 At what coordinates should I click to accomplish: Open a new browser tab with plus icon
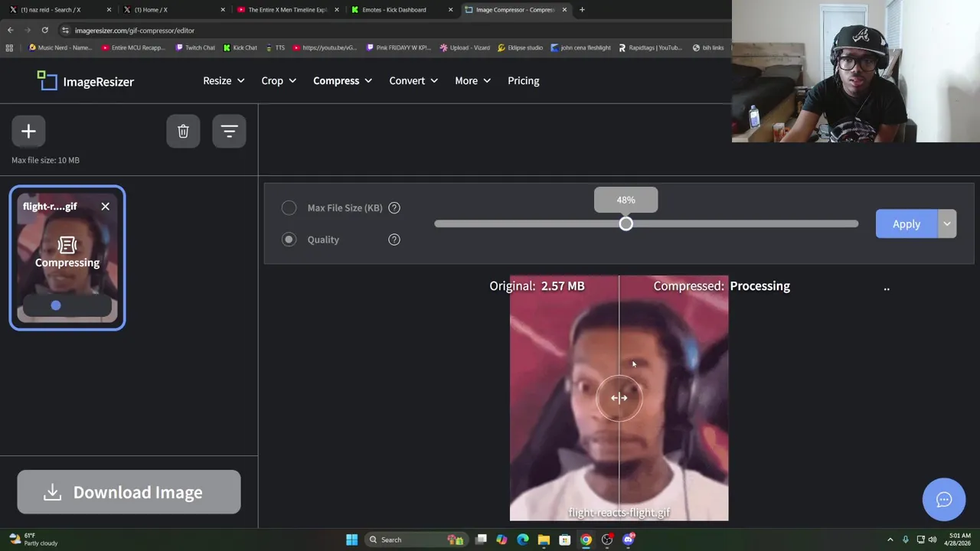(582, 9)
